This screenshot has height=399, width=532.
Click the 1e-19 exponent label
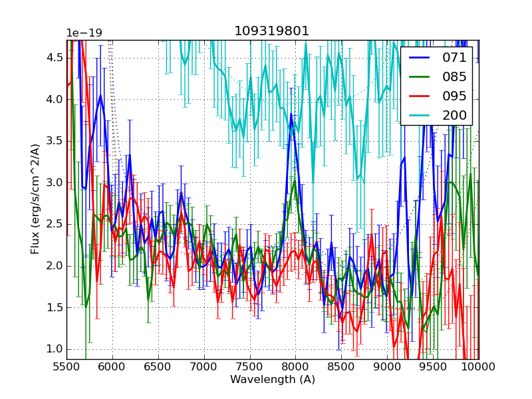[85, 33]
